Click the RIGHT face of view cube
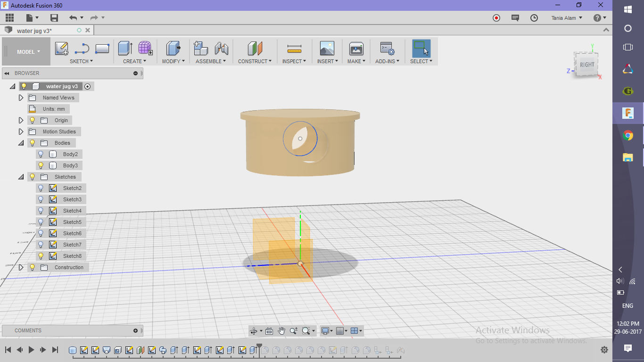The image size is (644, 362). tap(587, 65)
